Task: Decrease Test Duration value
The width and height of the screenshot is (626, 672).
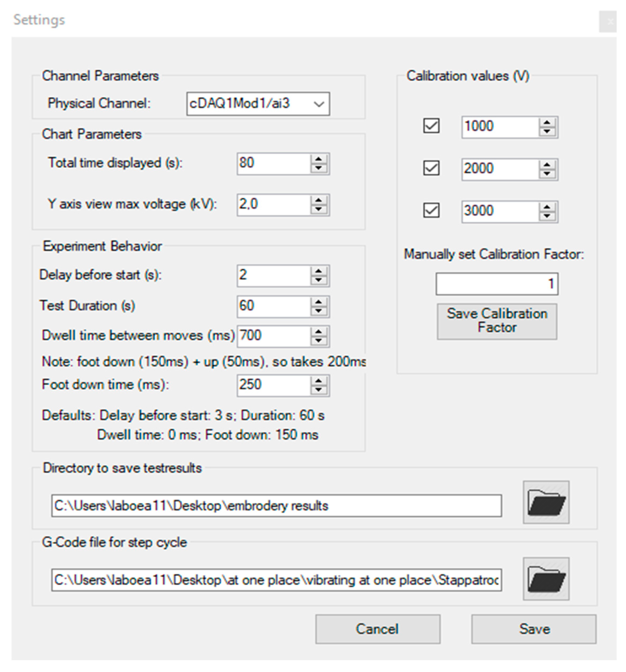Action: click(x=318, y=311)
